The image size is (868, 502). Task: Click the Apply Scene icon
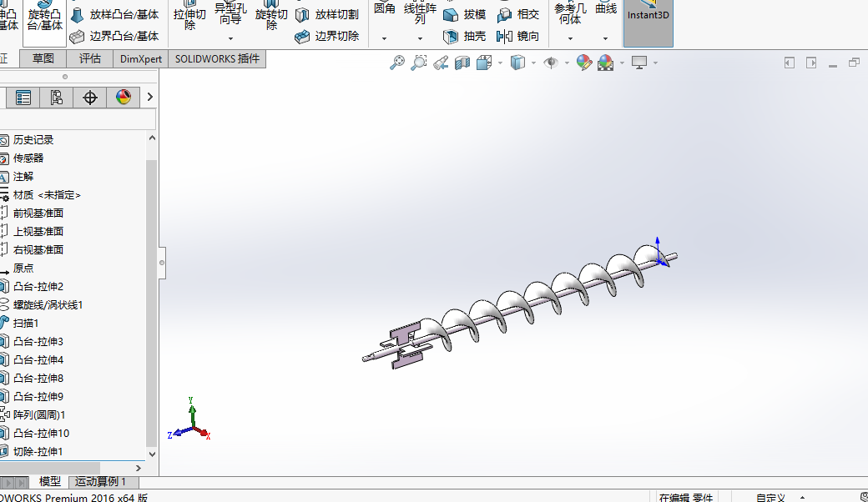point(606,63)
